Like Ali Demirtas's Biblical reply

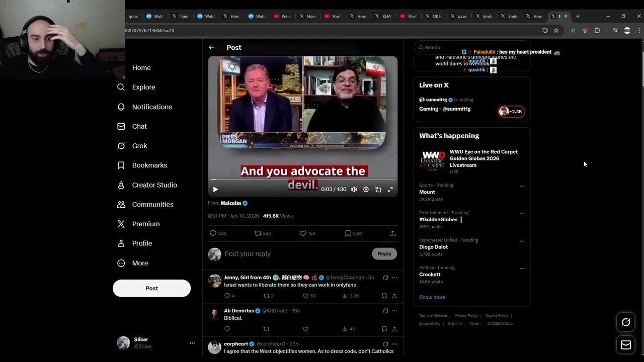point(305,329)
